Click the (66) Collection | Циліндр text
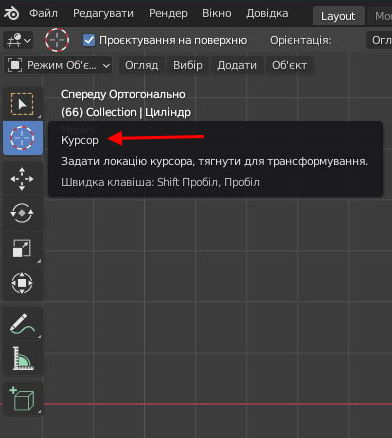 (126, 112)
